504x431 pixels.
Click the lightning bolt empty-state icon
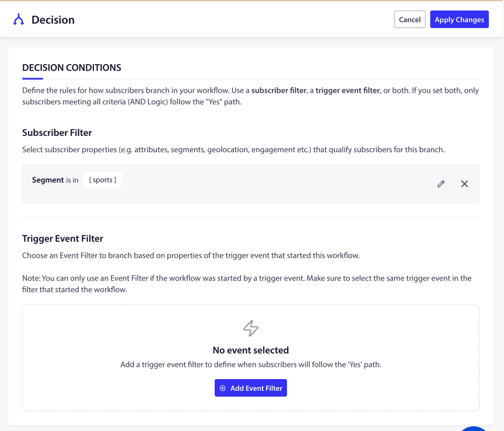[251, 328]
